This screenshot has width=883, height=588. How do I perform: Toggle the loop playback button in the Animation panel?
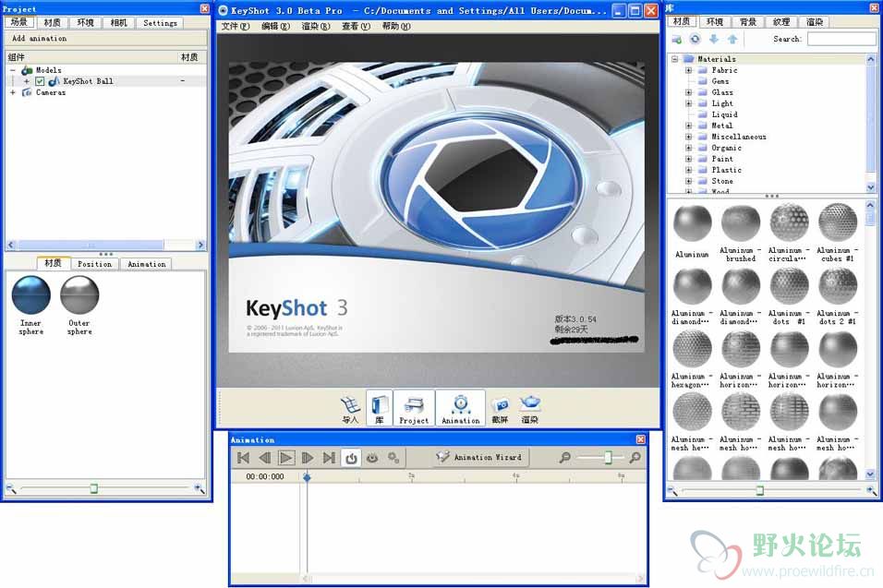point(351,458)
